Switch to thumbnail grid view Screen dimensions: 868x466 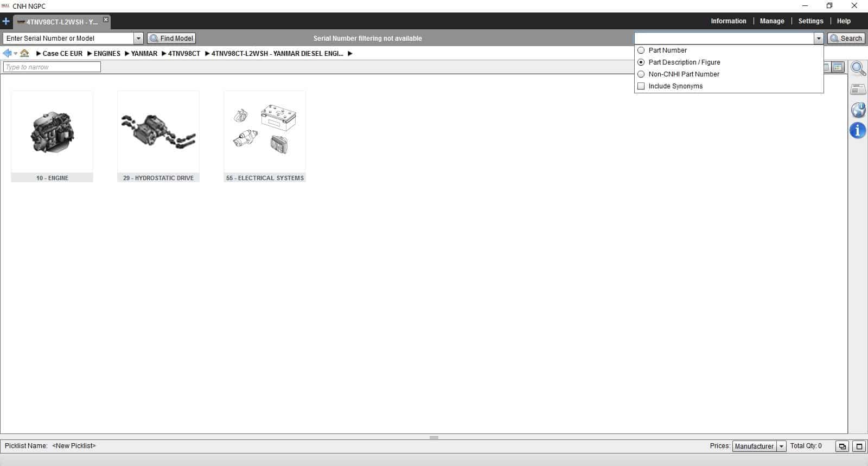(x=838, y=67)
